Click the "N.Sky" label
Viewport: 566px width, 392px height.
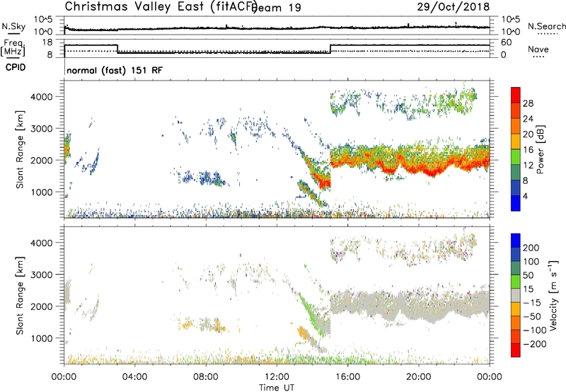click(x=13, y=26)
